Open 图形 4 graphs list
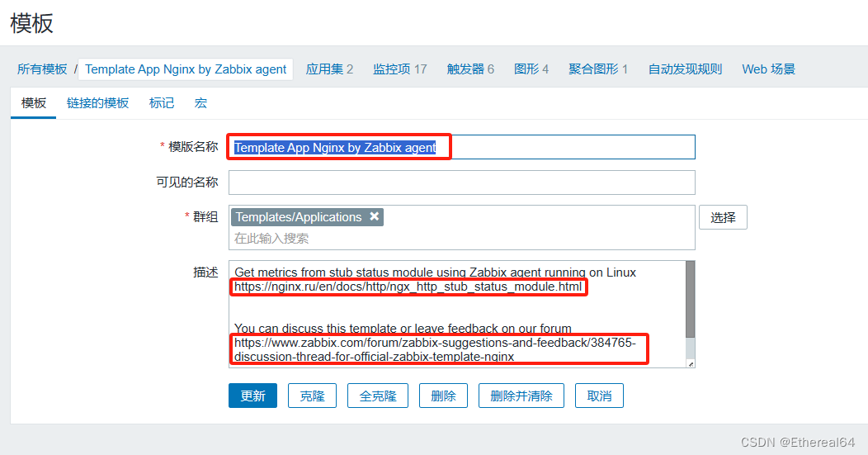The height and width of the screenshot is (455, 868). click(x=531, y=69)
